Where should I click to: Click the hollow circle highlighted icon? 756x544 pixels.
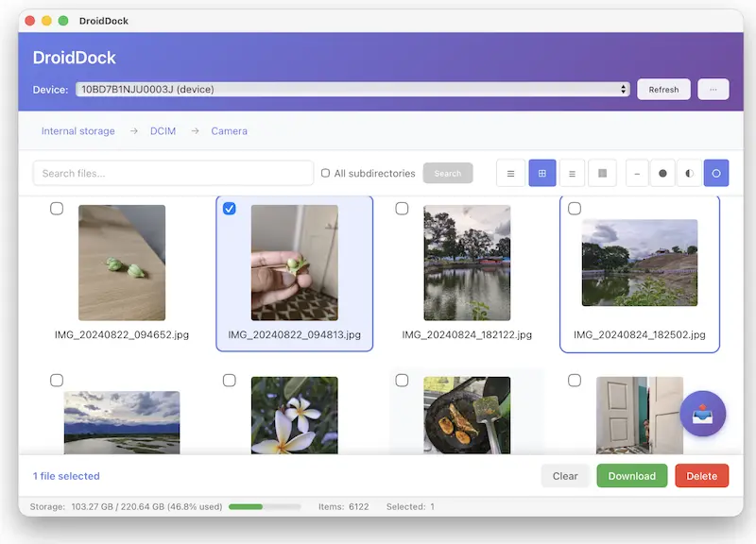(x=716, y=173)
